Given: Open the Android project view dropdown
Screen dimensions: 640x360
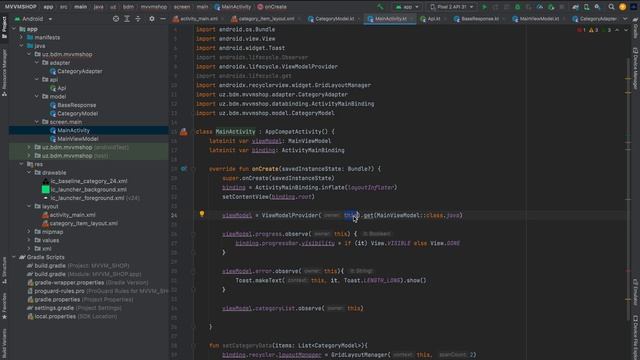Looking at the screenshot, I should click(x=33, y=19).
